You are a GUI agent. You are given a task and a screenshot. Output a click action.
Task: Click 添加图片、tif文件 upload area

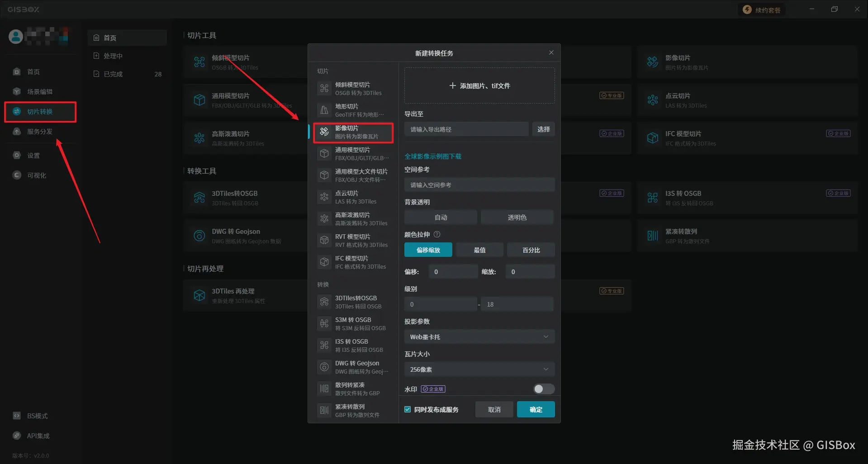(x=479, y=85)
